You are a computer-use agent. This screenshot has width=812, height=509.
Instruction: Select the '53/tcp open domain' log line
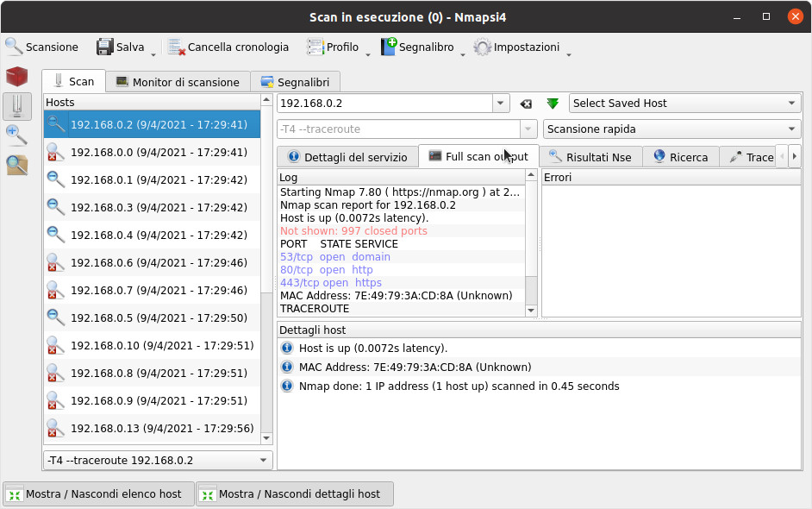tap(402, 256)
